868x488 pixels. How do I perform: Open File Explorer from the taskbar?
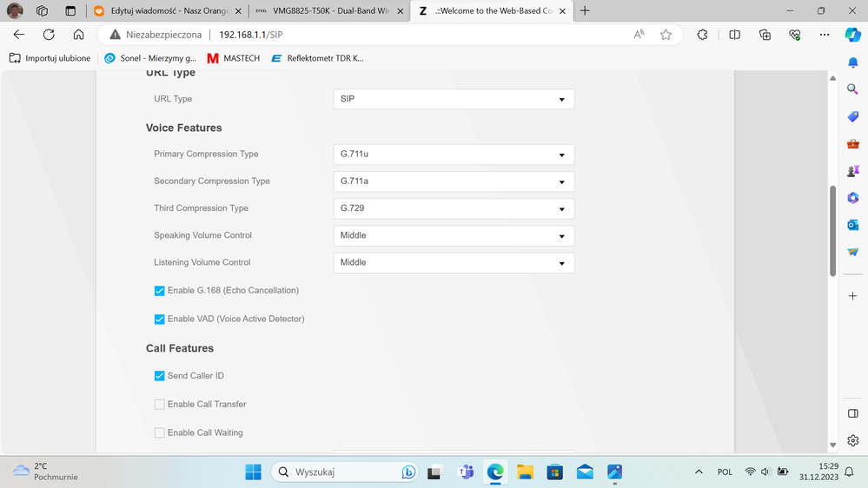pos(525,472)
